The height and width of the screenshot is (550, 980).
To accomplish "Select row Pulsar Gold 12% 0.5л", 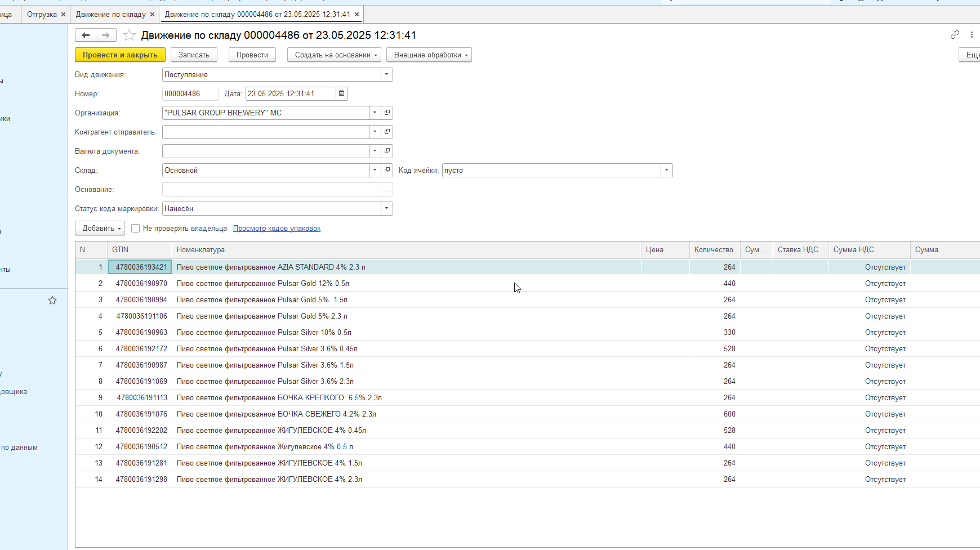I will [x=527, y=283].
